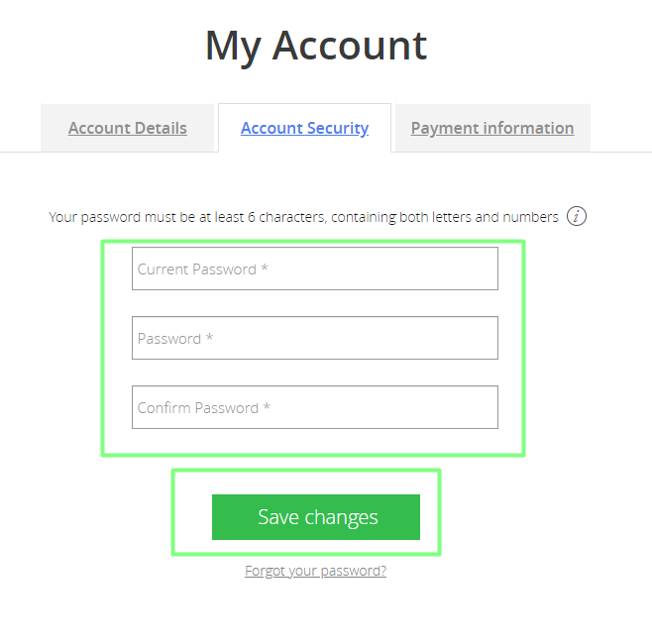Viewport: 652px width, 644px height.
Task: Click the new Password input field
Action: [315, 338]
